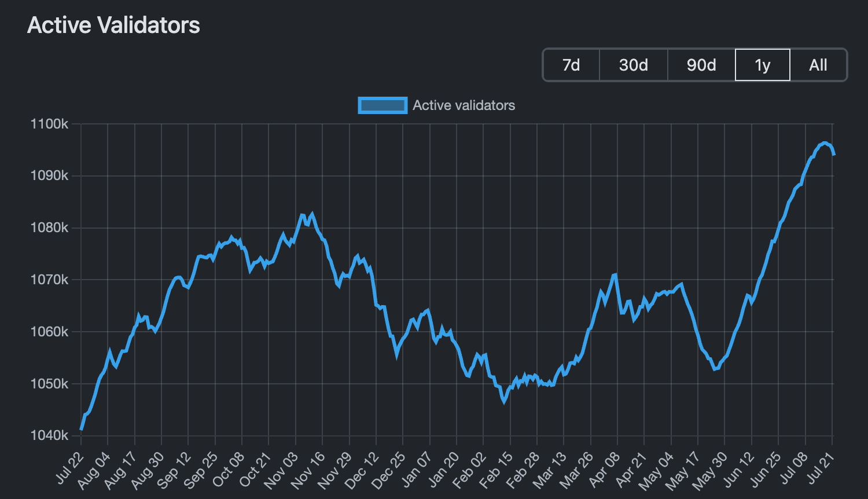
Task: Click the 1y range button
Action: (x=762, y=65)
